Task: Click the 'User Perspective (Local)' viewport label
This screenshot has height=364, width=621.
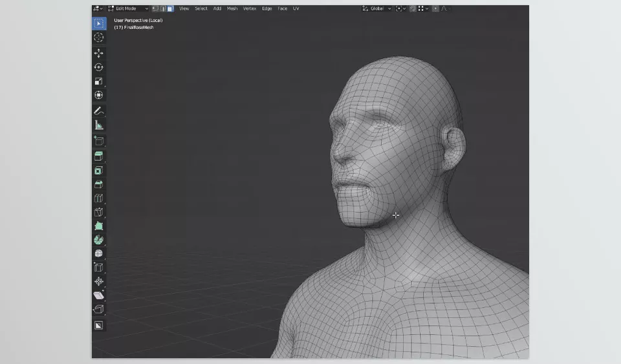Action: [x=138, y=20]
